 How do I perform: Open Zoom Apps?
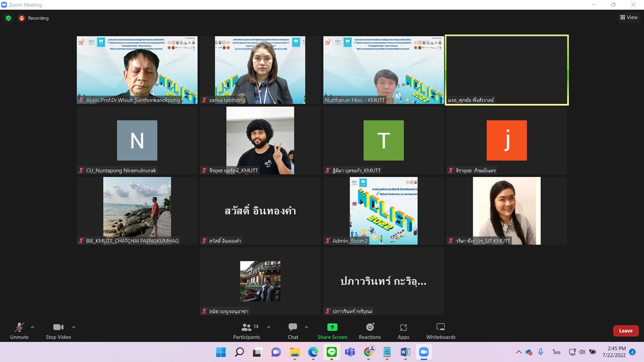(404, 331)
